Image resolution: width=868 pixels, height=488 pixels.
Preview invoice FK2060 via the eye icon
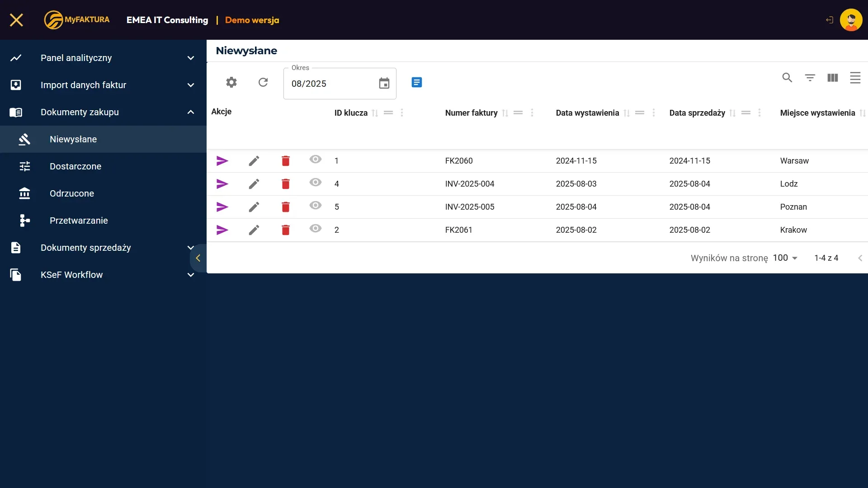coord(316,159)
